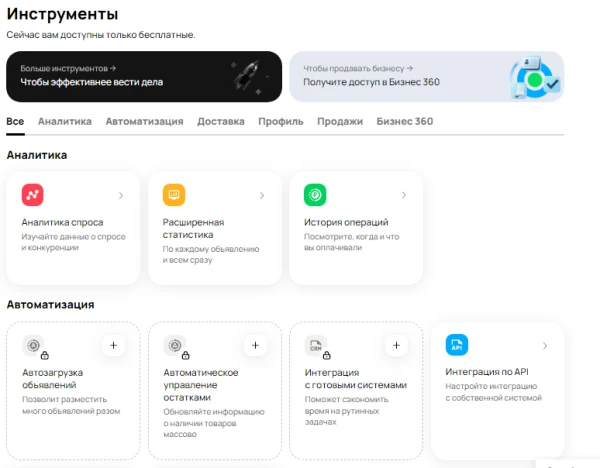This screenshot has width=600, height=468.
Task: Switch to the Аналитика tab
Action: [x=65, y=122]
